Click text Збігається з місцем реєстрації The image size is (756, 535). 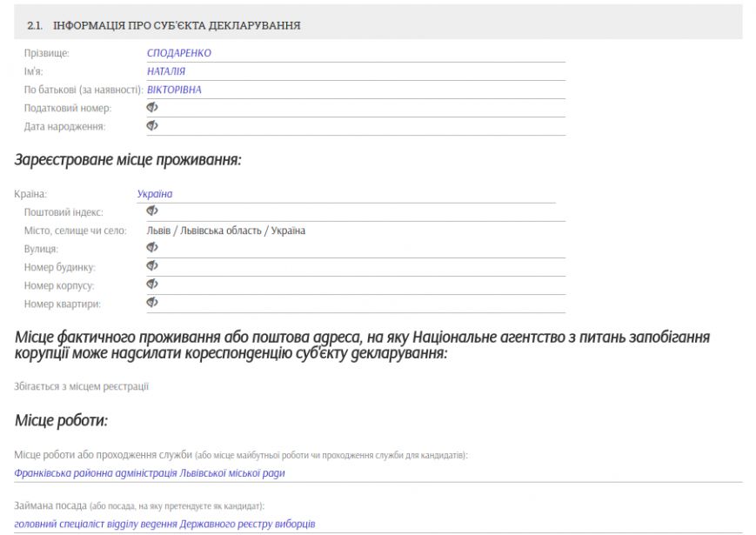(81, 386)
